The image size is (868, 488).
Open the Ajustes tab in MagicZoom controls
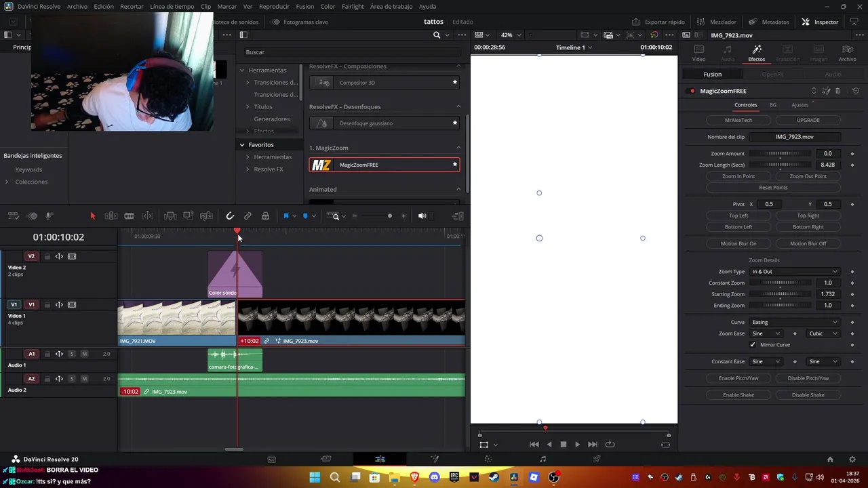point(800,105)
